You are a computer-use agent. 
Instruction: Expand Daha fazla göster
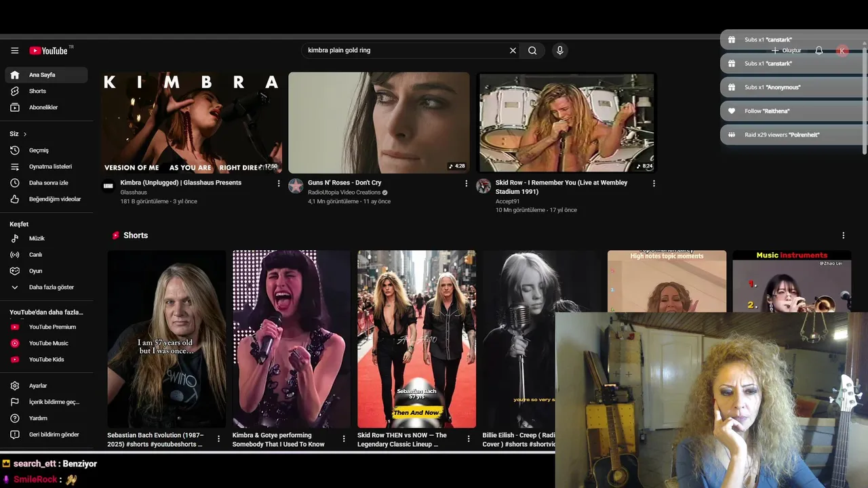46,287
